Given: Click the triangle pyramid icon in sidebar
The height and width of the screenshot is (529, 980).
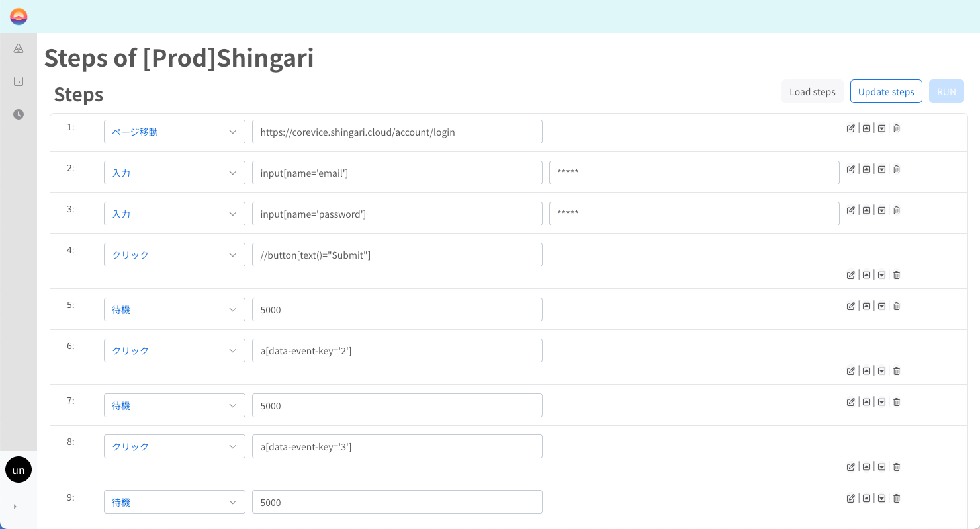Looking at the screenshot, I should pos(19,48).
